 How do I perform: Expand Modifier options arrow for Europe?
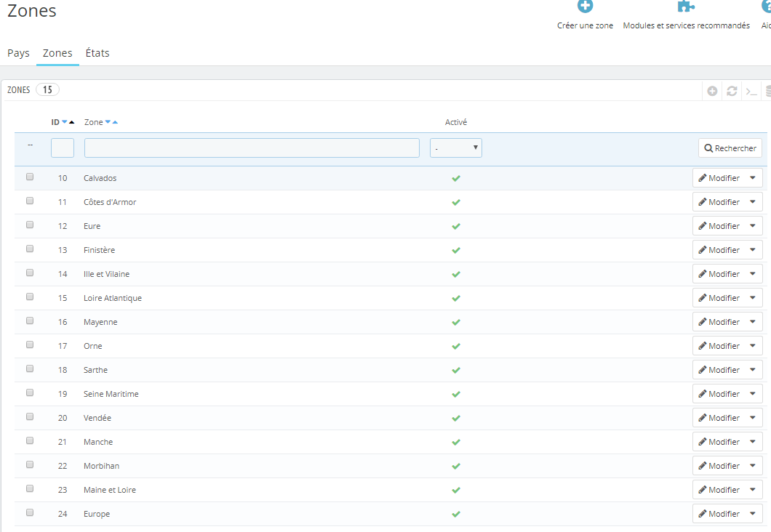pyautogui.click(x=753, y=514)
